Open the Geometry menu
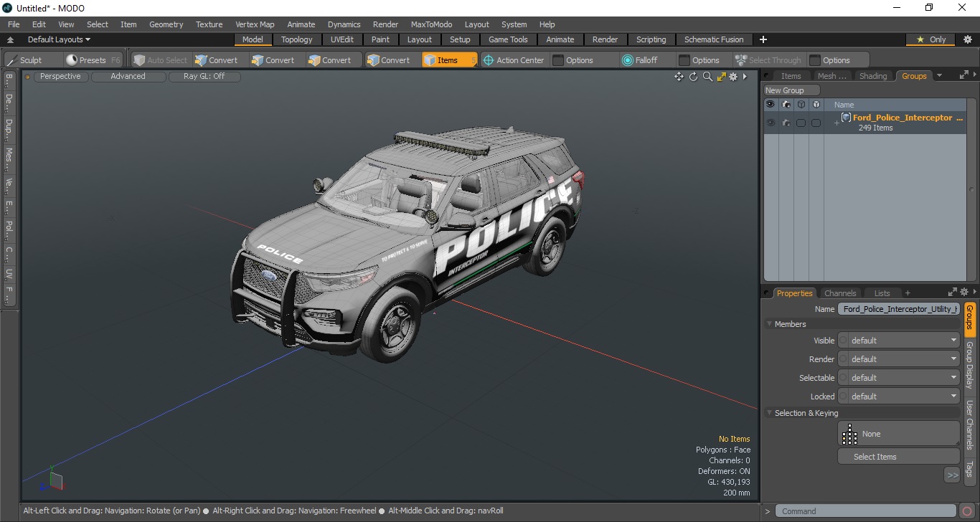 [x=166, y=24]
